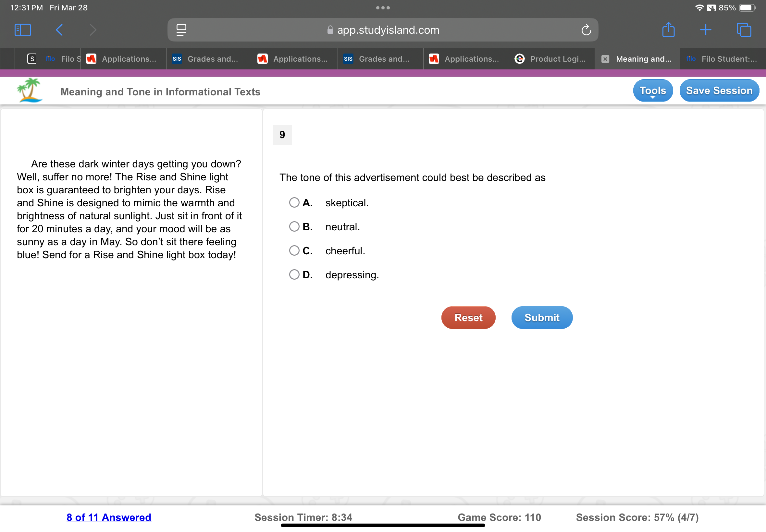Image resolution: width=766 pixels, height=532 pixels.
Task: Click the Meaning and Tone in Informational Texts heading
Action: [160, 92]
